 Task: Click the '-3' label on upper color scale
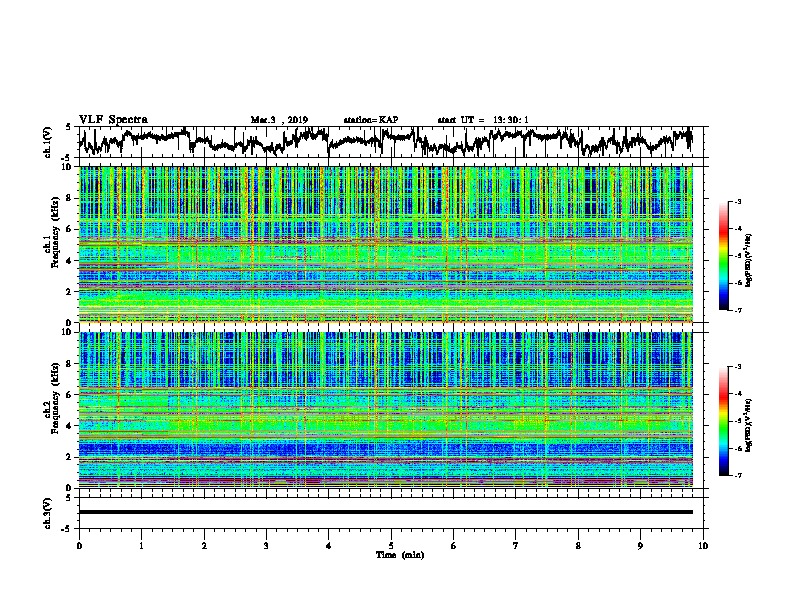(737, 201)
